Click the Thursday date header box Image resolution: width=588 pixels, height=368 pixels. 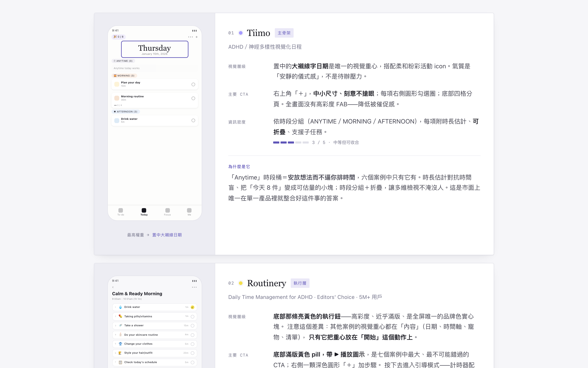(155, 49)
